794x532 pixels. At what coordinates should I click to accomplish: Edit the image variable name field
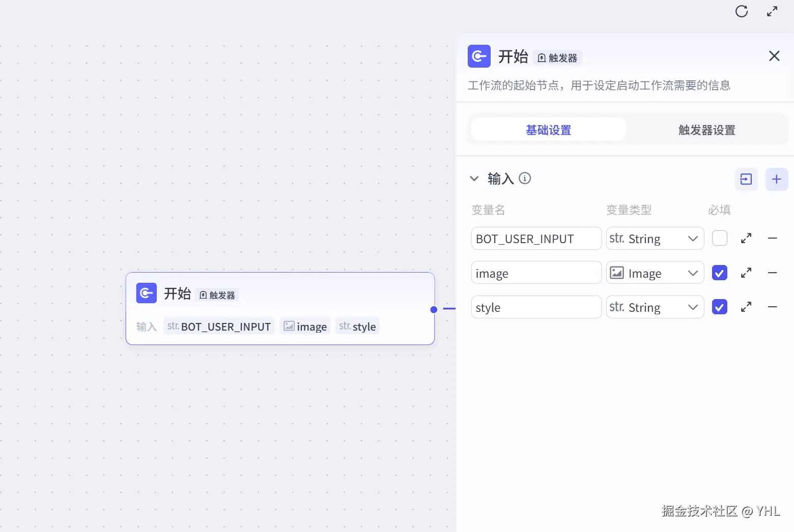536,273
